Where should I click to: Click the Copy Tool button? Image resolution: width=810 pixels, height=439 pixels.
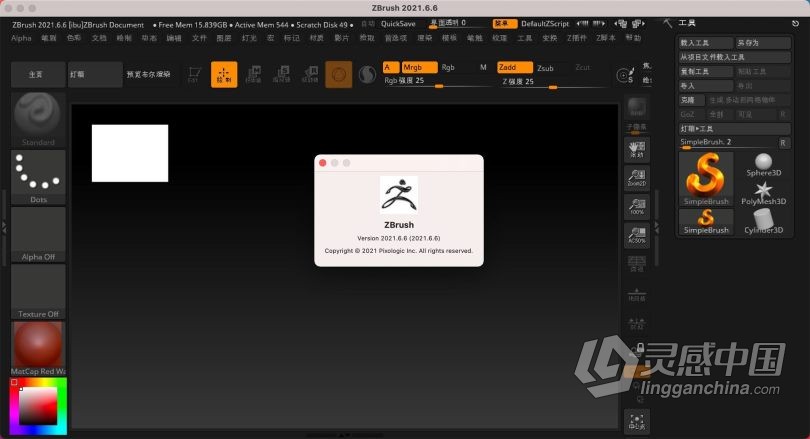point(706,71)
